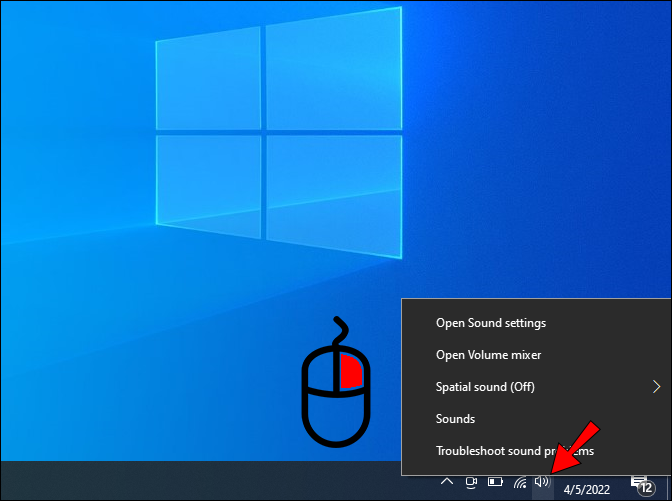The image size is (672, 501).
Task: Open Sound settings from the context menu
Action: (536, 323)
